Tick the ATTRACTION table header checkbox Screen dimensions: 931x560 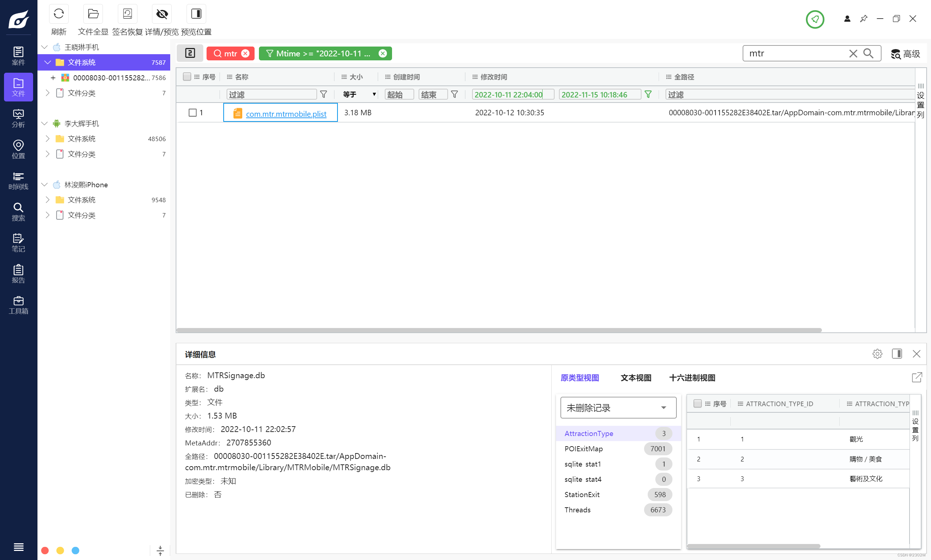point(698,403)
